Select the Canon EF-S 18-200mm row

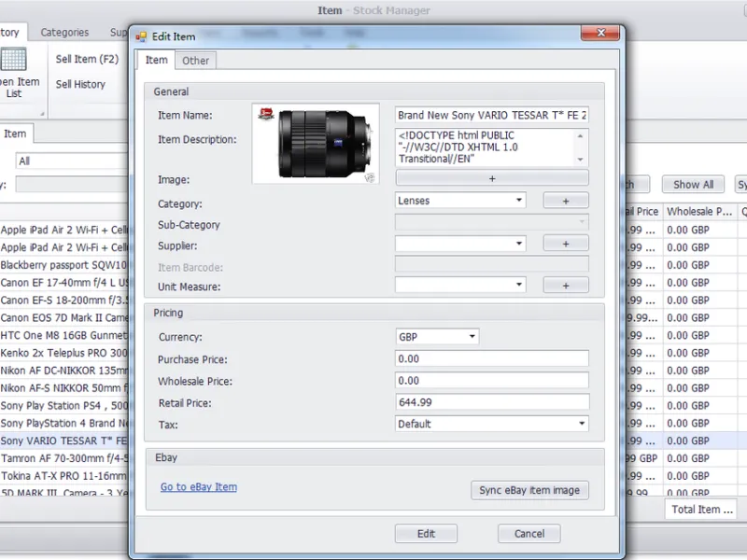tap(63, 300)
